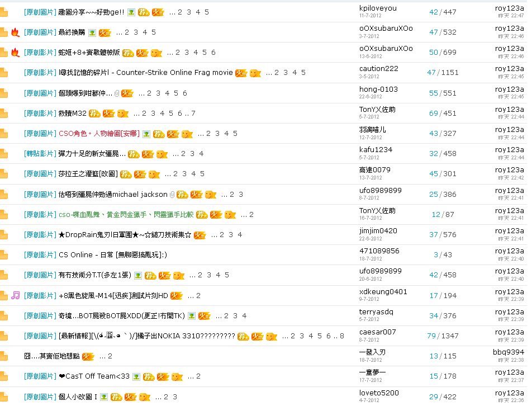Click the folder icon of the 趣圖分享 thread row
This screenshot has width=532, height=406.
(4, 12)
